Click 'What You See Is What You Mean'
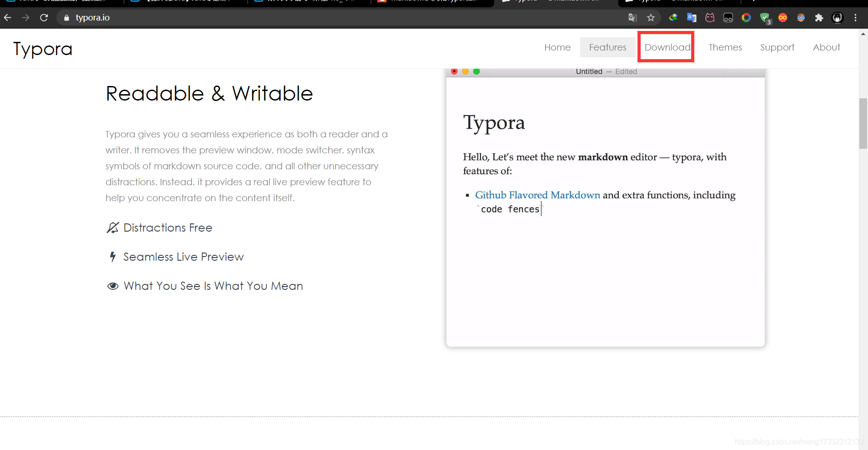This screenshot has height=450, width=868. (213, 286)
